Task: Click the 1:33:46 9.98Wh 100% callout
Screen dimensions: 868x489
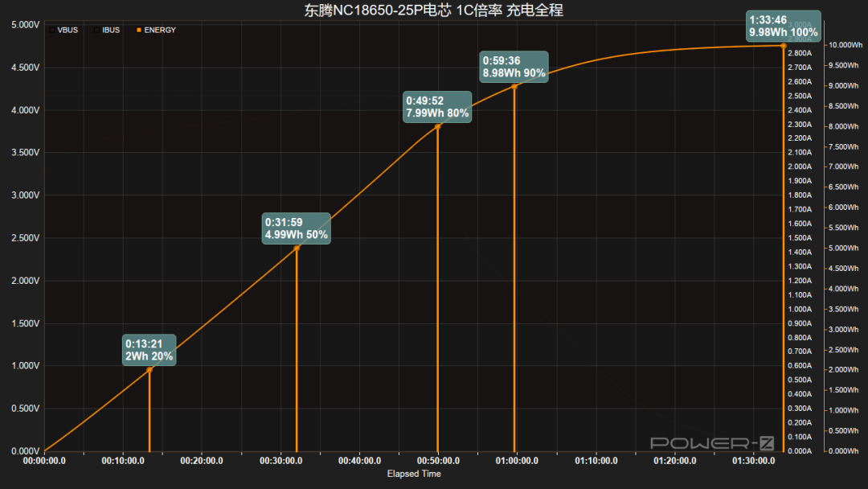Action: (784, 26)
